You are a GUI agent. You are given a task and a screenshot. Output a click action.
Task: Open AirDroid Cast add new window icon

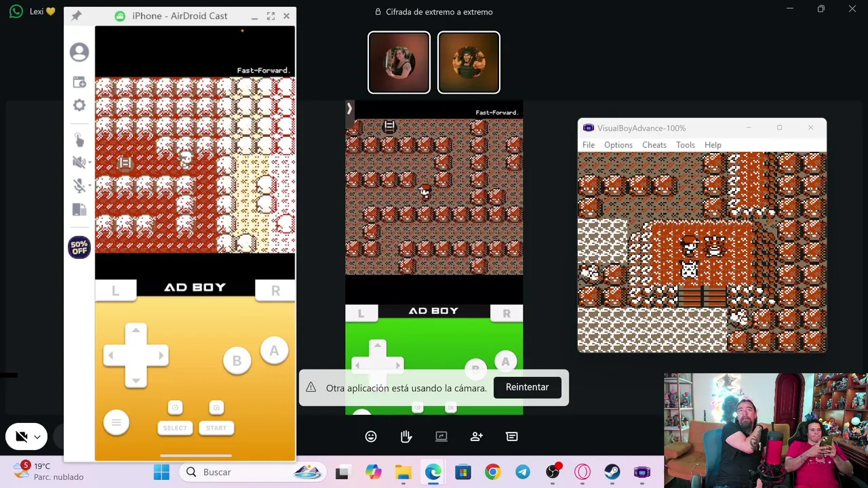point(79,82)
